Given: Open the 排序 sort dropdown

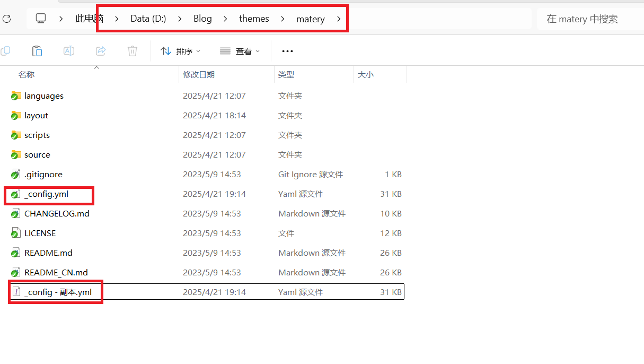Looking at the screenshot, I should [x=181, y=51].
